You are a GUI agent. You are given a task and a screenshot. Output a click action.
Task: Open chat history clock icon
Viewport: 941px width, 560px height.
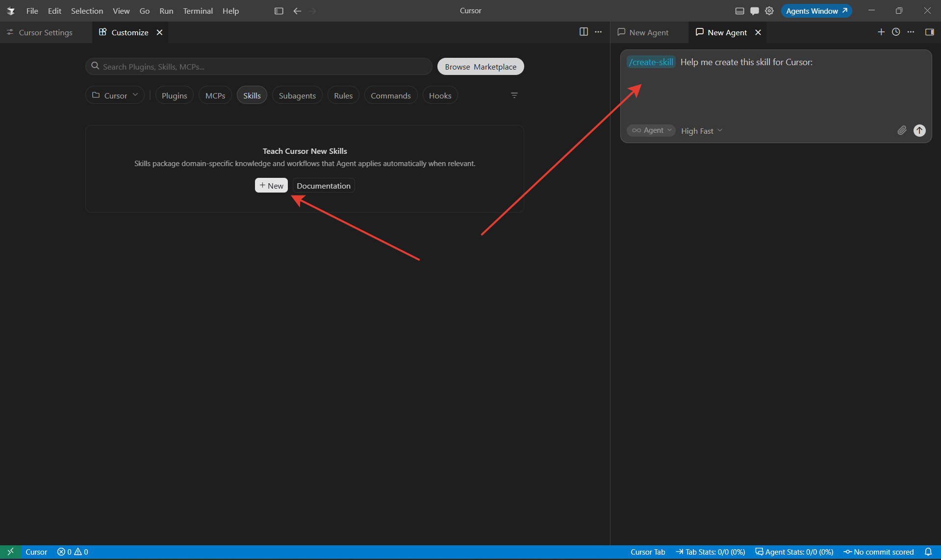[x=896, y=32]
